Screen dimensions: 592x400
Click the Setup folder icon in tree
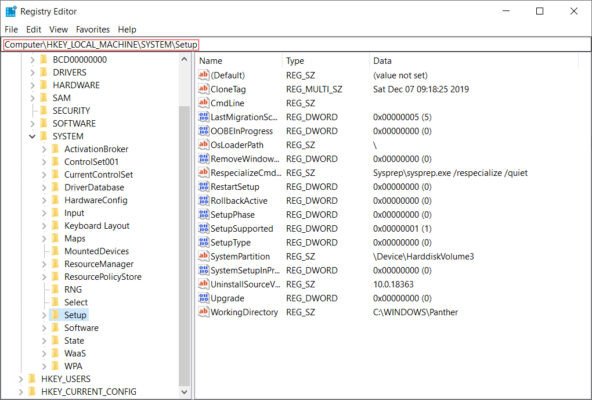55,315
